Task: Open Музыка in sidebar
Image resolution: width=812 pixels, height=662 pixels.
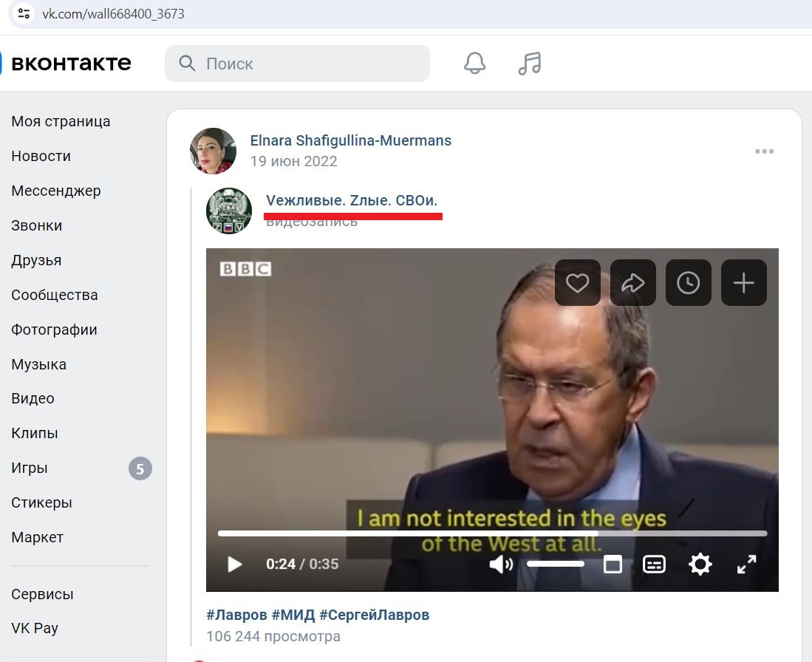Action: click(39, 364)
